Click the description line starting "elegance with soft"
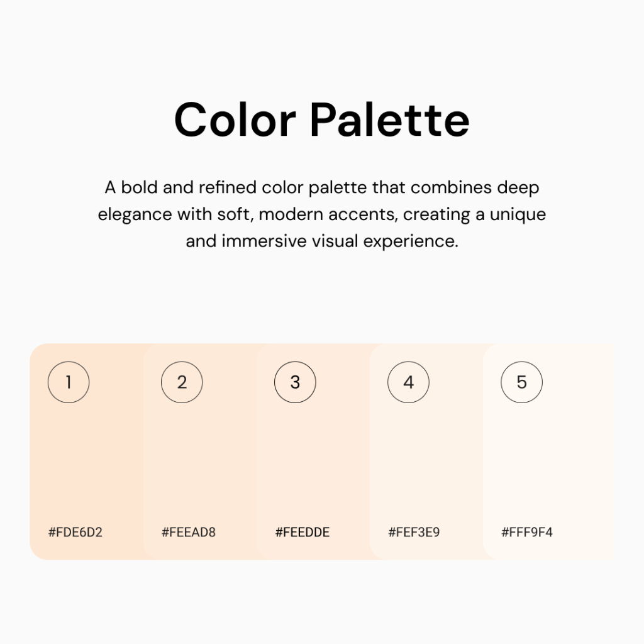The height and width of the screenshot is (644, 644). tap(322, 214)
